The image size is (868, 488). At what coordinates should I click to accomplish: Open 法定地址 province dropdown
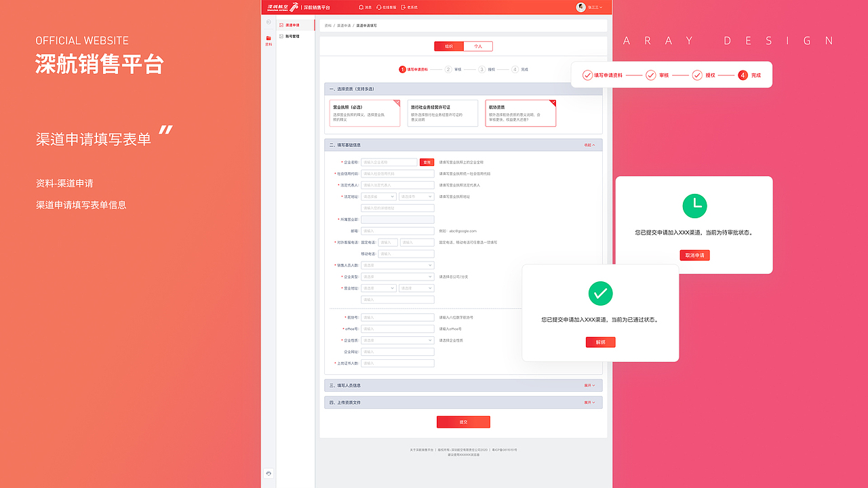pyautogui.click(x=378, y=197)
